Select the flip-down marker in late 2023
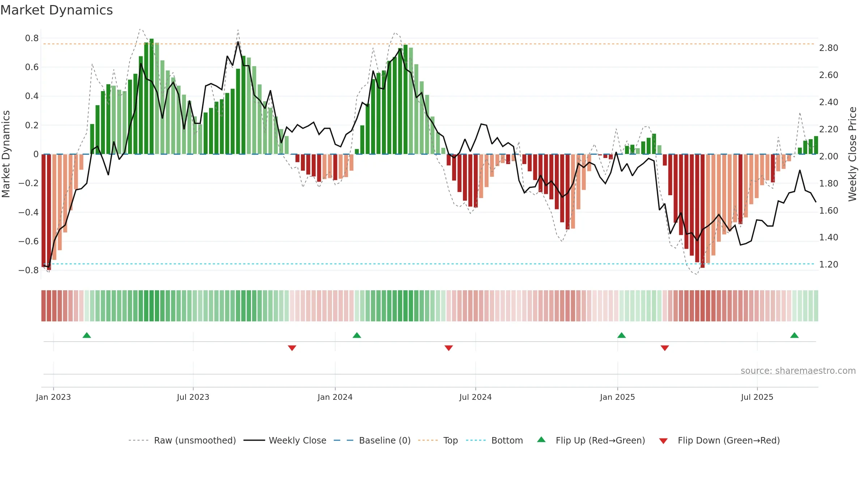The height and width of the screenshot is (488, 868). 292,348
